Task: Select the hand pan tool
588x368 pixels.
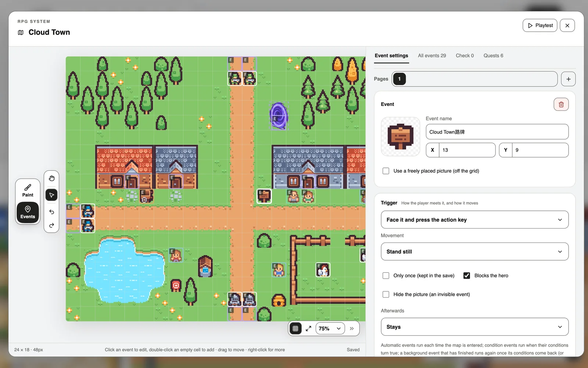Action: point(51,178)
